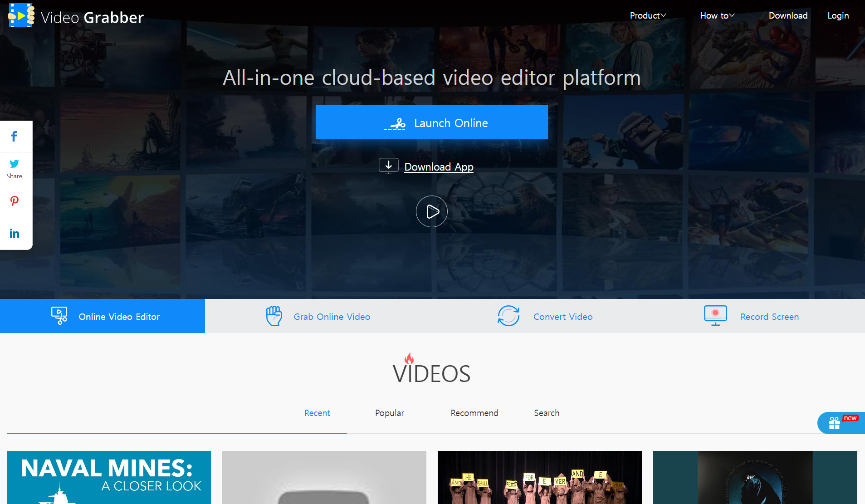Click the scissors icon on Launch Online

tap(395, 123)
